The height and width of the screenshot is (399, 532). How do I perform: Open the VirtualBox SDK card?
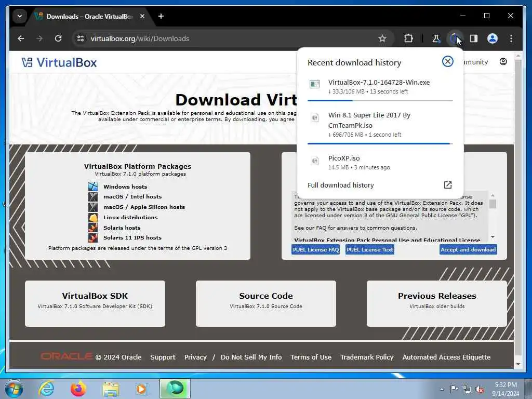coord(95,303)
